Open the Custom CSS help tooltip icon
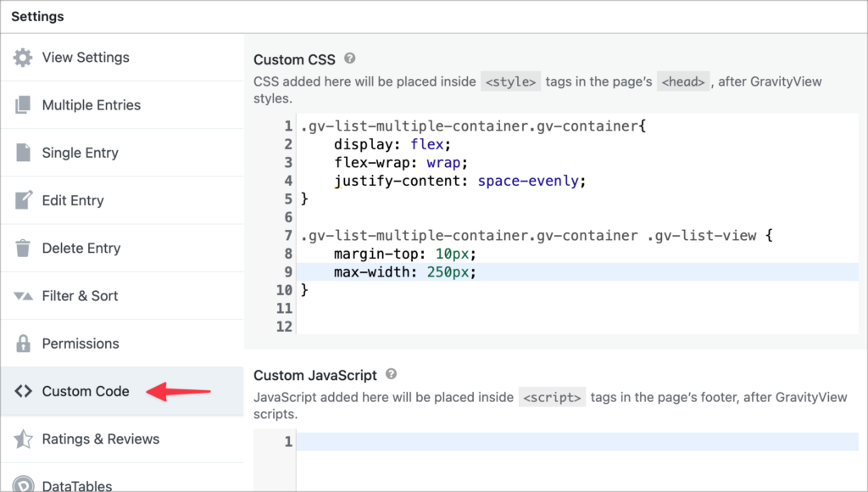Screen dimensions: 868x492 point(348,59)
